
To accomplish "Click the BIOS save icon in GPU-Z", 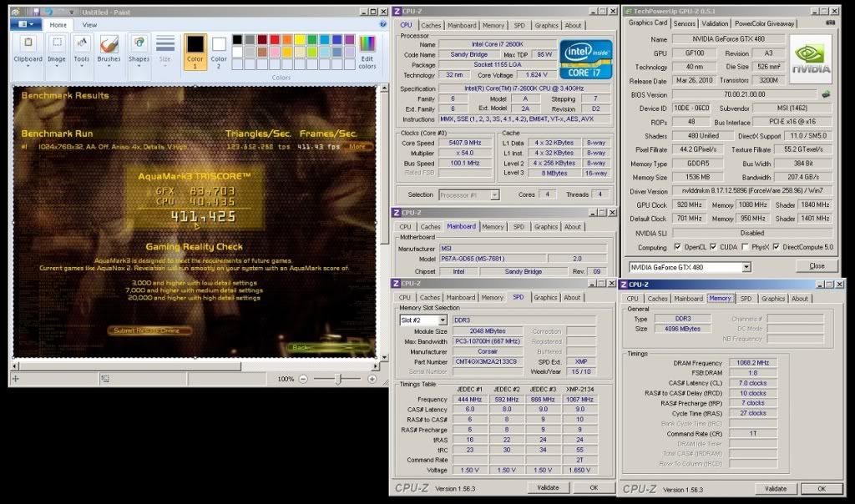I will (x=826, y=94).
